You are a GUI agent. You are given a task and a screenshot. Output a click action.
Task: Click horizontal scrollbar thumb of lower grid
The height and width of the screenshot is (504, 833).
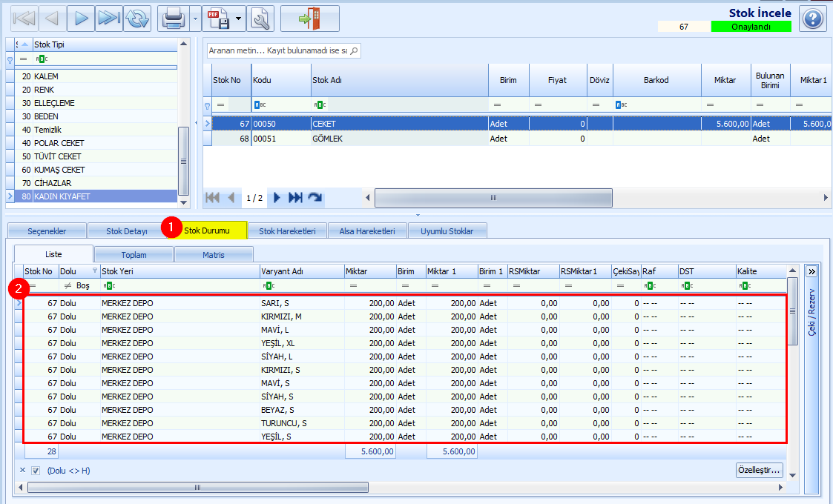coord(197,487)
